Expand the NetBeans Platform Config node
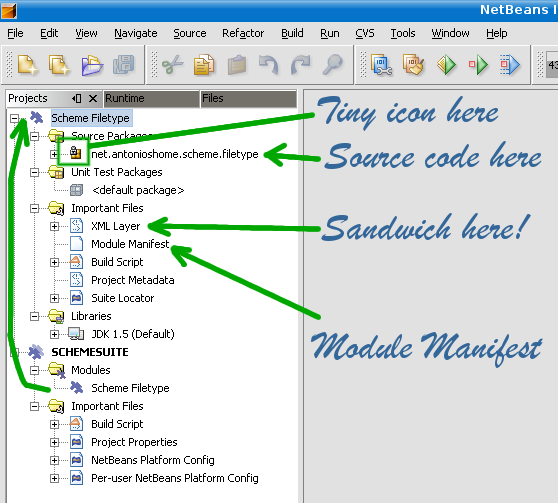The height and width of the screenshot is (503, 558). point(54,460)
